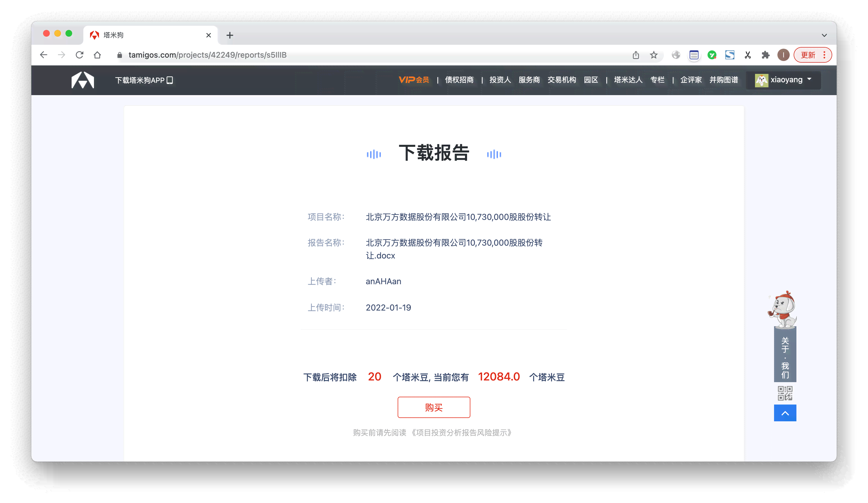Click the scissors-like extension icon
Image resolution: width=868 pixels, height=503 pixels.
click(x=747, y=55)
